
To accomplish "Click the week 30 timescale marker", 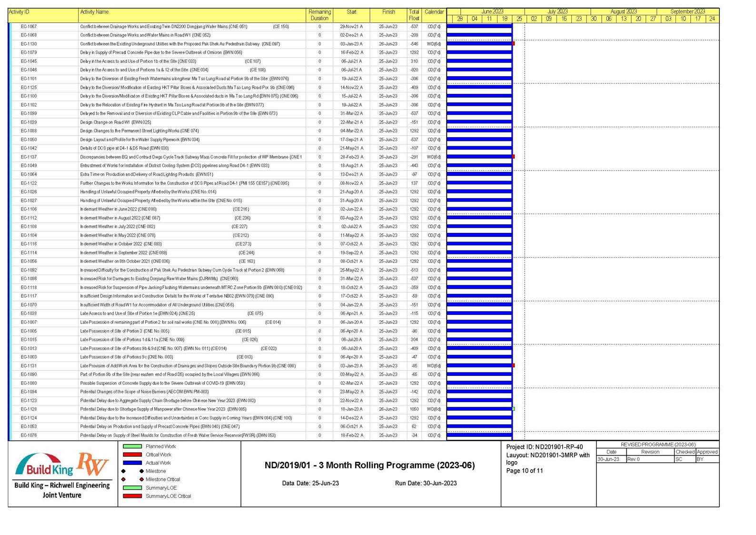I will [x=594, y=19].
